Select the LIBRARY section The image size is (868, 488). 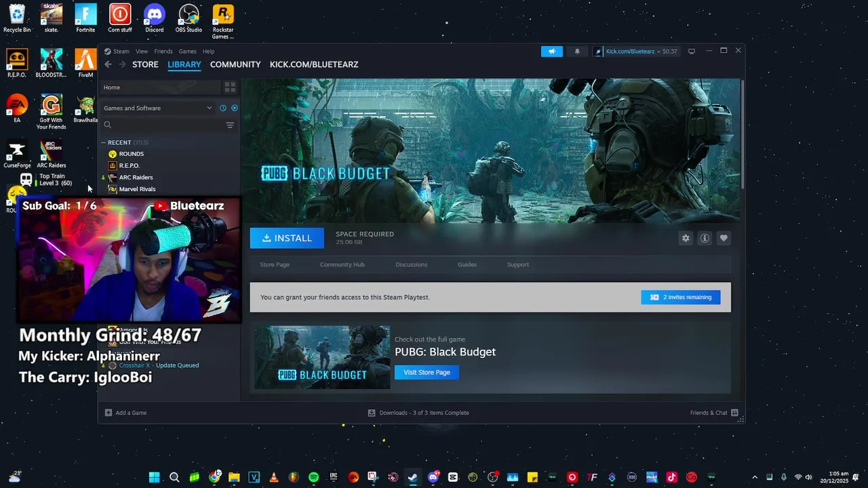184,64
